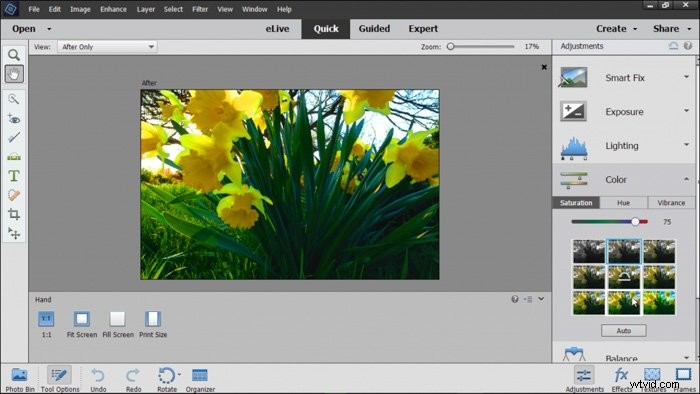Collapse the Color section
The width and height of the screenshot is (700, 394).
click(x=686, y=179)
